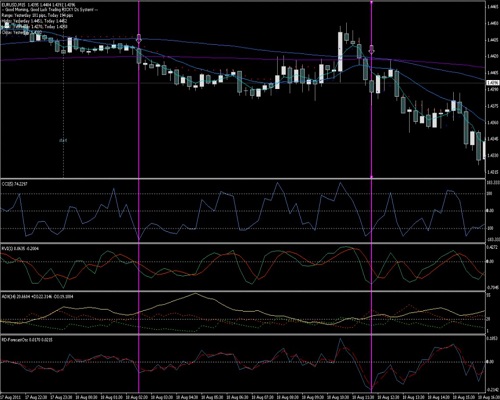This screenshot has width=500, height=400.
Task: Select the second magenta vertical line
Action: [x=371, y=197]
